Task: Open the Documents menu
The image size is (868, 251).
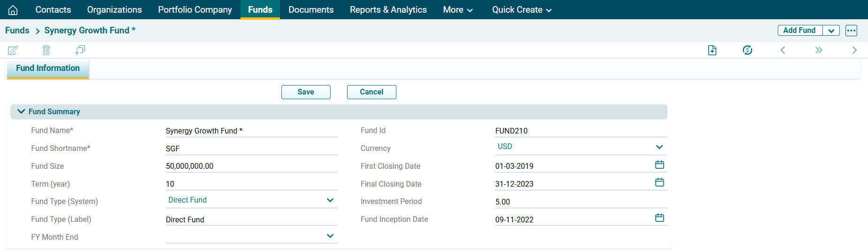Action: click(x=311, y=10)
